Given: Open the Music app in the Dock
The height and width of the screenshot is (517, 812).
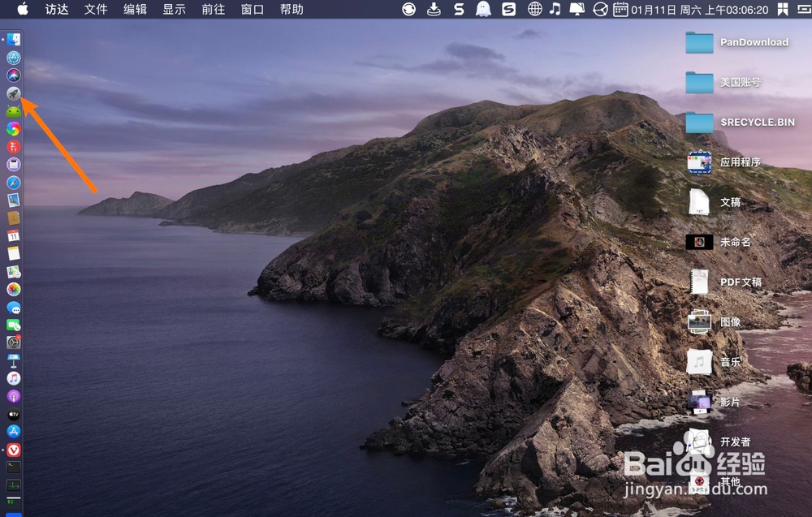Looking at the screenshot, I should 14,378.
